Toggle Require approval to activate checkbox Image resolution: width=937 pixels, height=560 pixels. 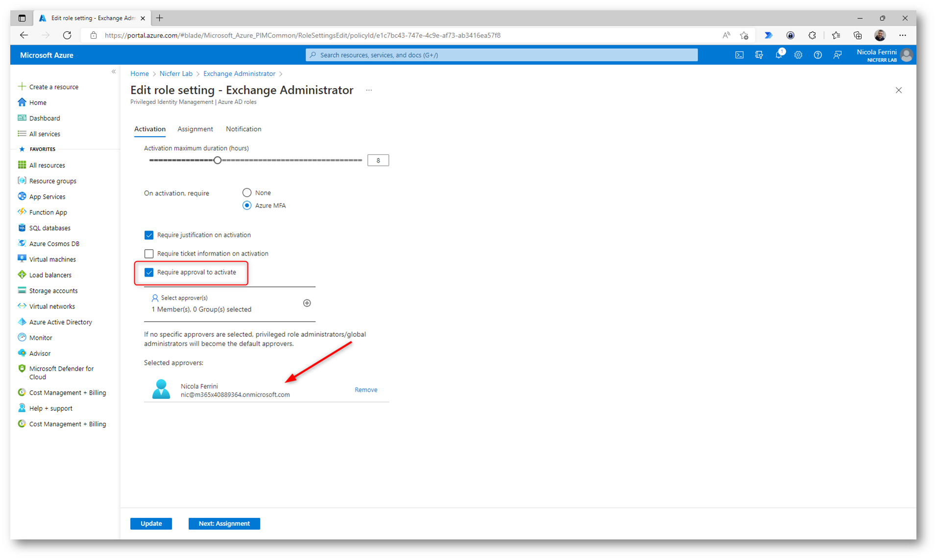(149, 272)
